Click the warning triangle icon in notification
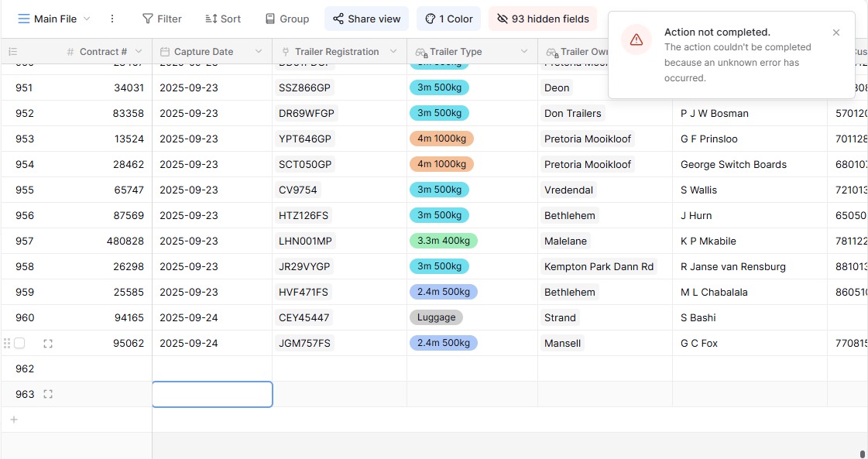This screenshot has height=459, width=868. (636, 39)
